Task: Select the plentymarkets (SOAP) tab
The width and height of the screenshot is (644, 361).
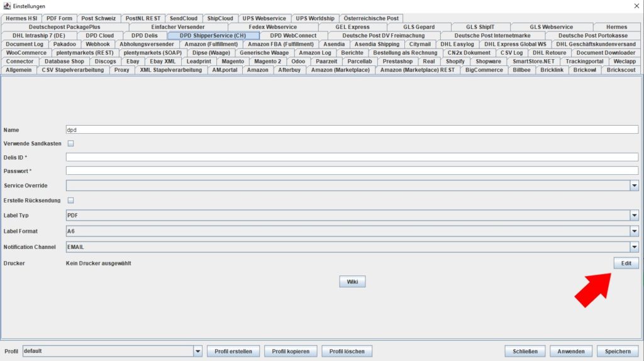Action: coord(153,53)
